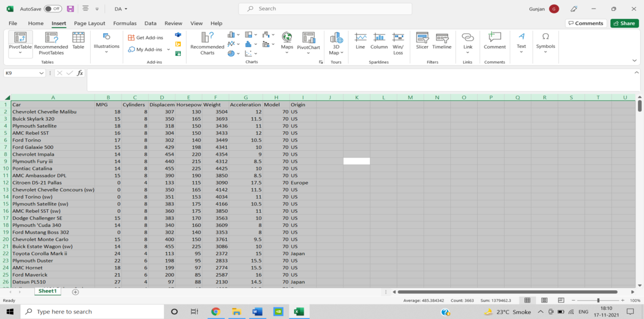Click the horizontal scrollbar
This screenshot has width=644, height=319.
point(507,292)
